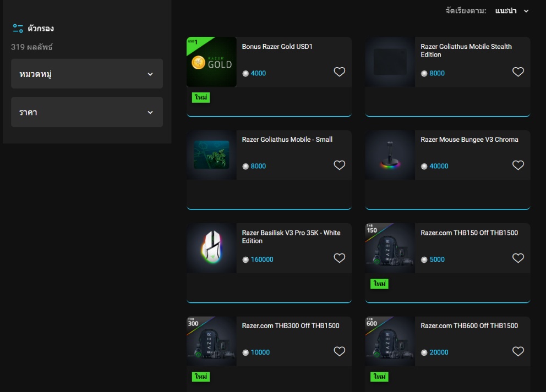Image resolution: width=546 pixels, height=392 pixels.
Task: Click the silver coin icon next to 160000
Action: coord(245,260)
